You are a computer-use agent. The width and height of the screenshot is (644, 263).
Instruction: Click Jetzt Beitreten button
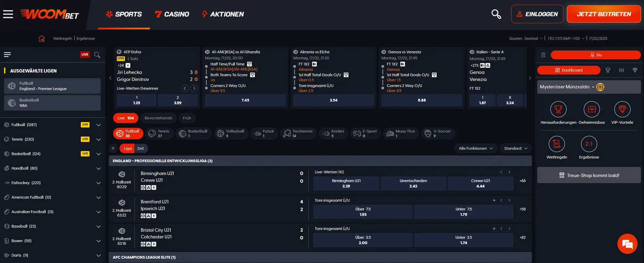[604, 14]
